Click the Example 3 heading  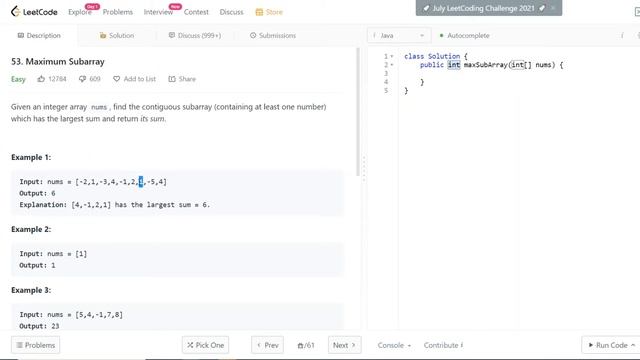click(x=31, y=290)
